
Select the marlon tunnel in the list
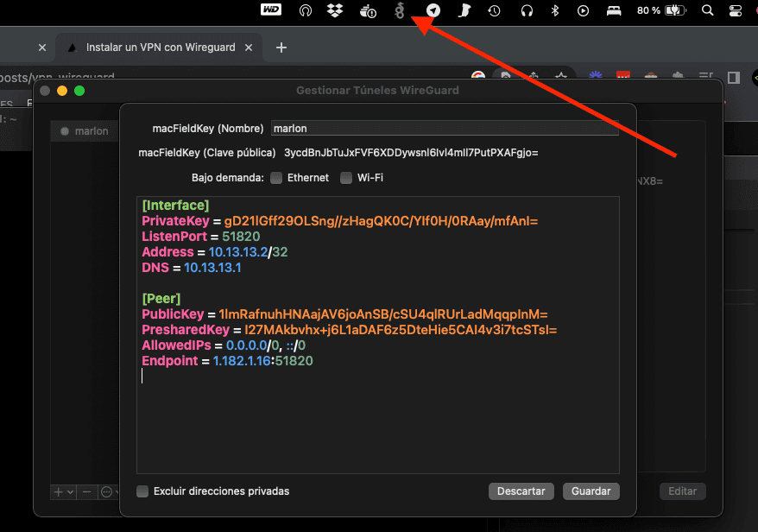point(91,131)
